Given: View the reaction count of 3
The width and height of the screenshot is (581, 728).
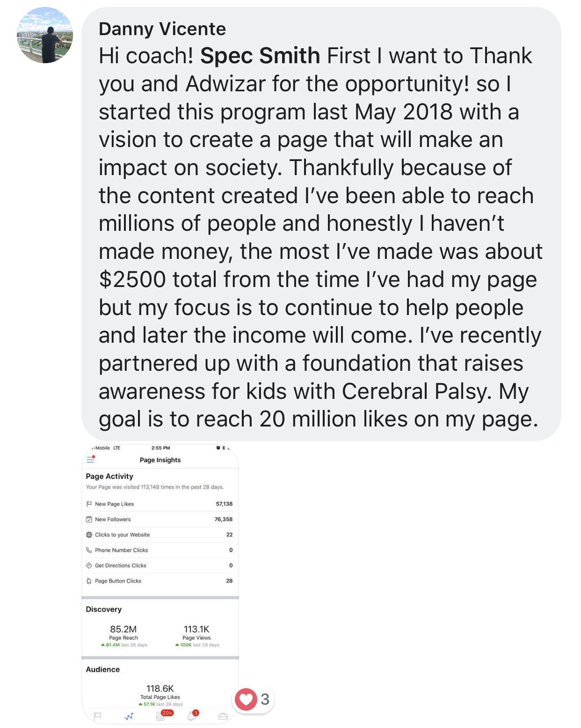Looking at the screenshot, I should tap(265, 699).
